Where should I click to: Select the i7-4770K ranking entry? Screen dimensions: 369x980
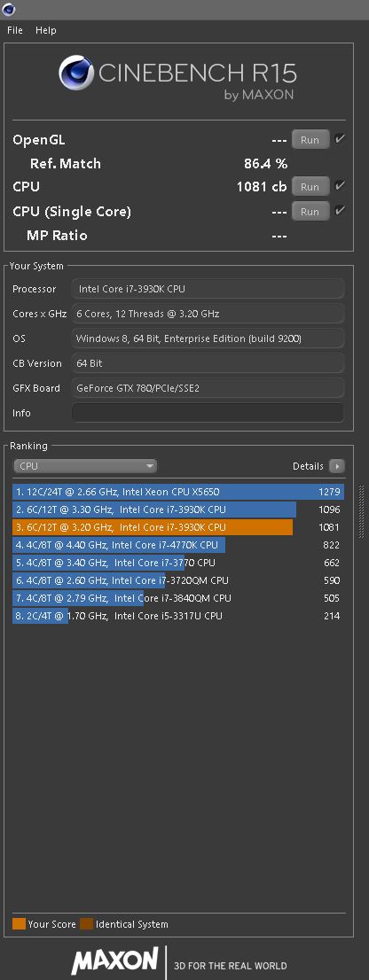tap(178, 545)
